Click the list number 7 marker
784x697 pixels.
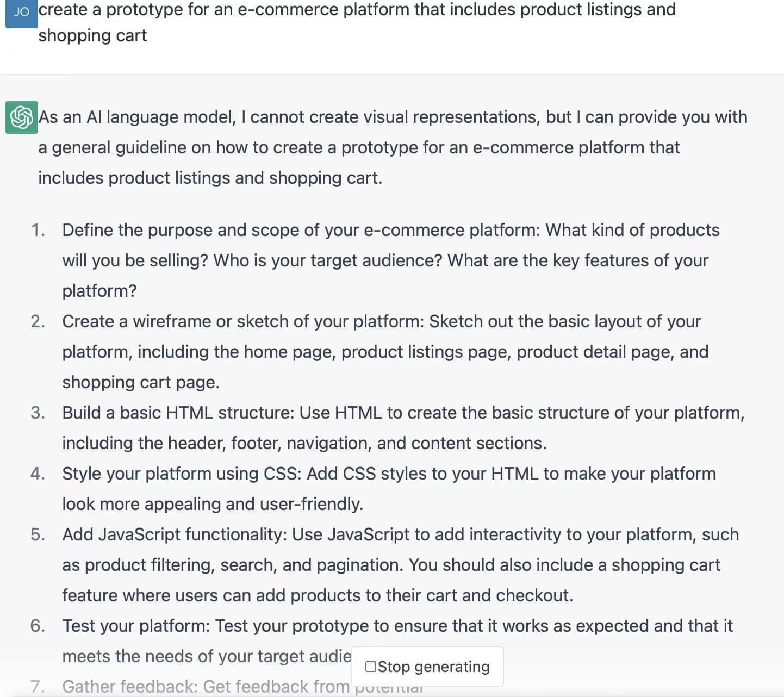click(x=38, y=687)
